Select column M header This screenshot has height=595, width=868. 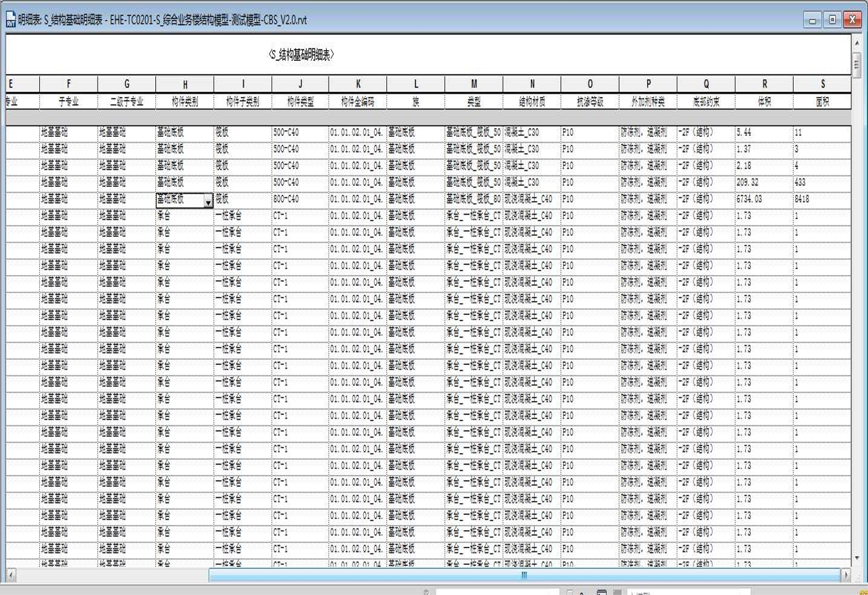tap(474, 84)
